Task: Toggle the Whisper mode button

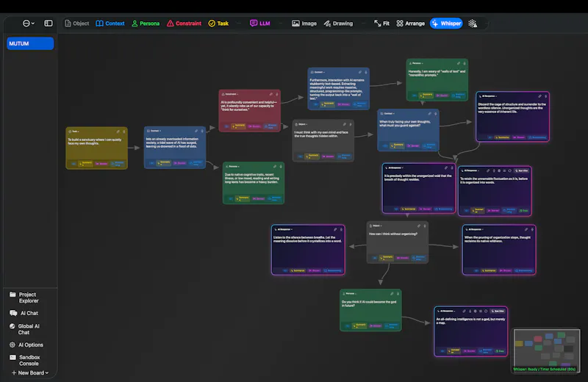Action: tap(446, 24)
